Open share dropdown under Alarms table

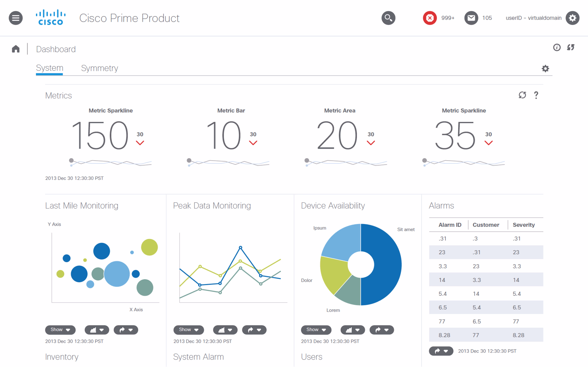[441, 351]
